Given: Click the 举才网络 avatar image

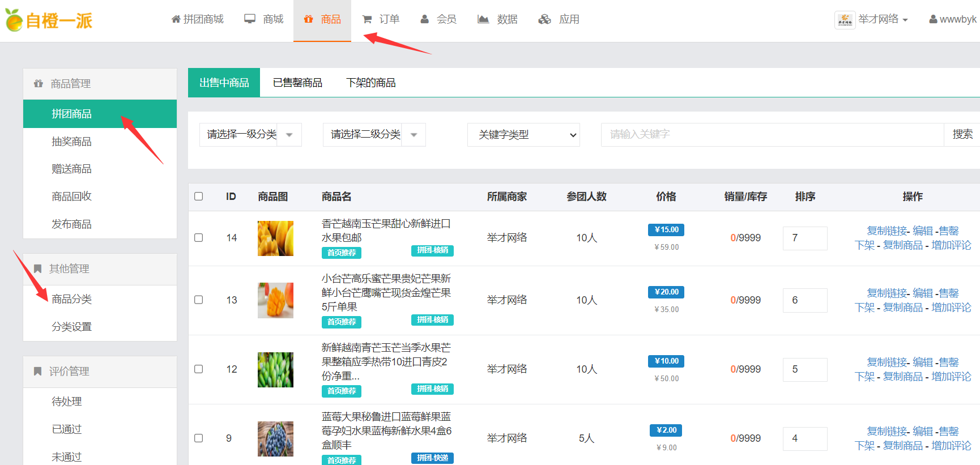Looking at the screenshot, I should pyautogui.click(x=845, y=20).
